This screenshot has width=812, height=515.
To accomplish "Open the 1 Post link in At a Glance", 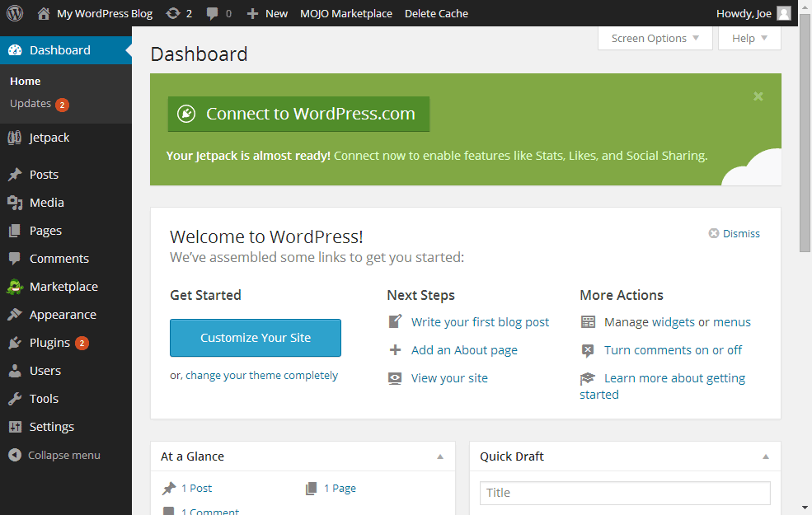I will [197, 488].
